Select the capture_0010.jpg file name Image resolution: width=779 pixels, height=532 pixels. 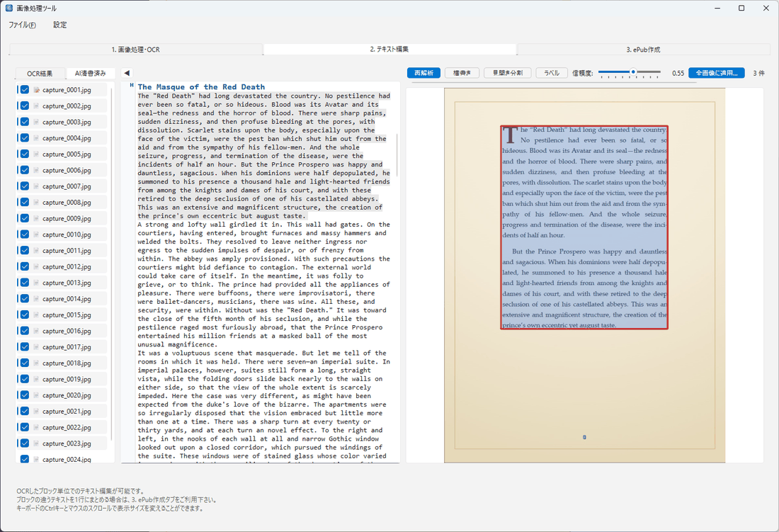[67, 234]
